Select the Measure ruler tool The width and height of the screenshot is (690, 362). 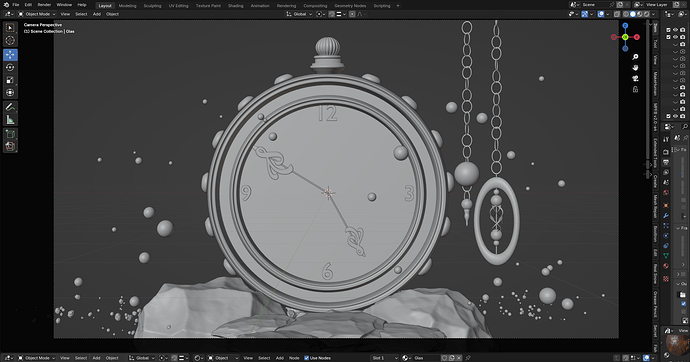(10, 120)
